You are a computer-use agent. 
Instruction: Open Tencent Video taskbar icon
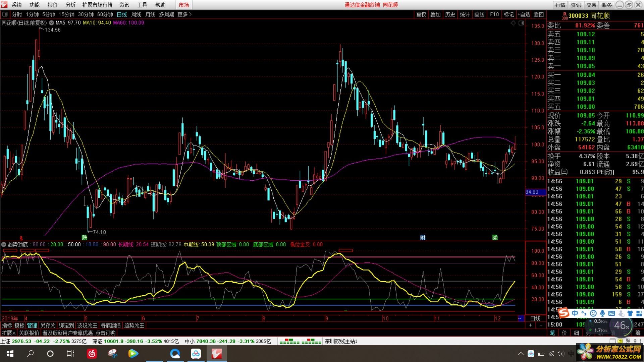(133, 354)
